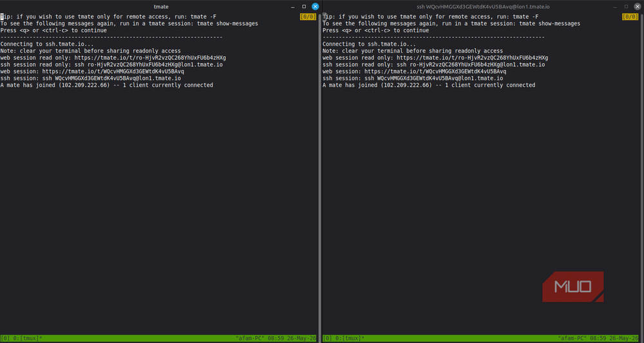644x343 pixels.
Task: Click "afam-PC" hostname in ssh window status bar
Action: 572,338
